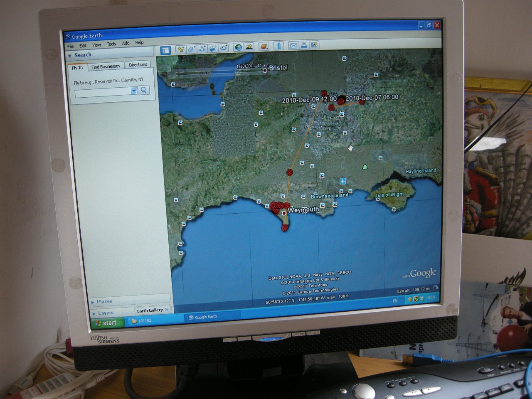Select the Add Path tool

(202, 48)
